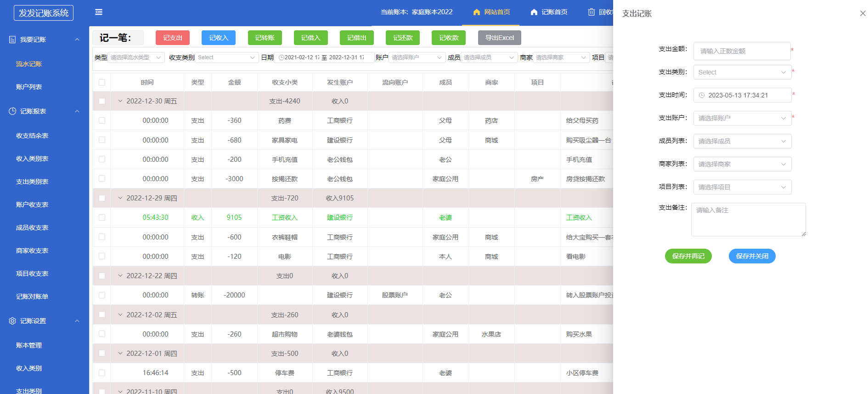Open 成员列表 dropdown in form
The width and height of the screenshot is (868, 394).
(742, 141)
